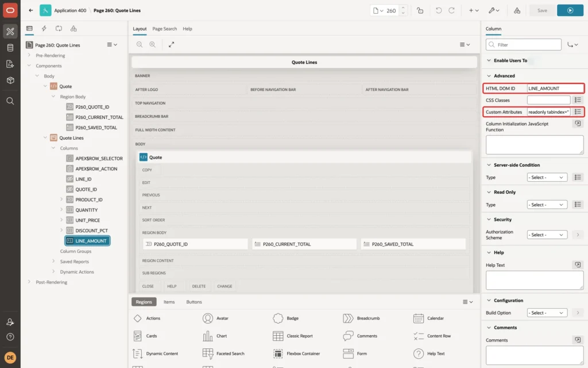Select the LINE_AMOUNT column tree item
Screen dimensions: 588x368
coord(87,241)
